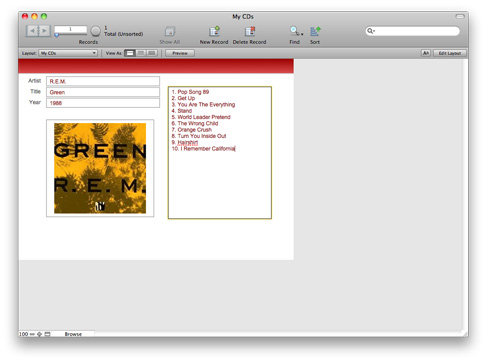Click the Title field containing Green
486x360 pixels.
[103, 92]
